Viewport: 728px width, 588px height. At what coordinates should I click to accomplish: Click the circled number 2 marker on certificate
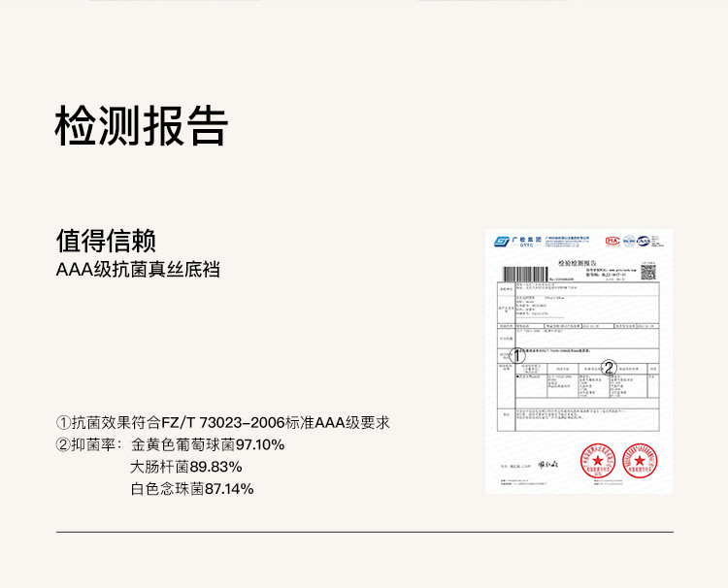point(609,367)
